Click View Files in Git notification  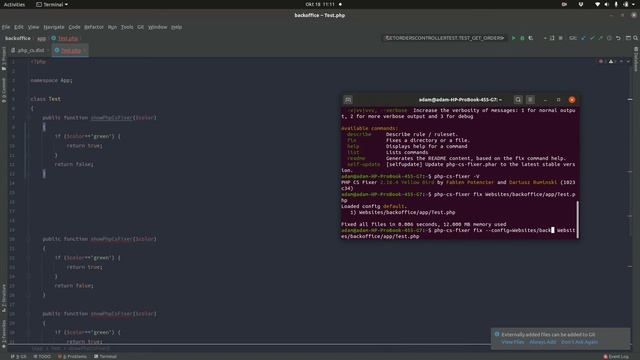point(513,342)
